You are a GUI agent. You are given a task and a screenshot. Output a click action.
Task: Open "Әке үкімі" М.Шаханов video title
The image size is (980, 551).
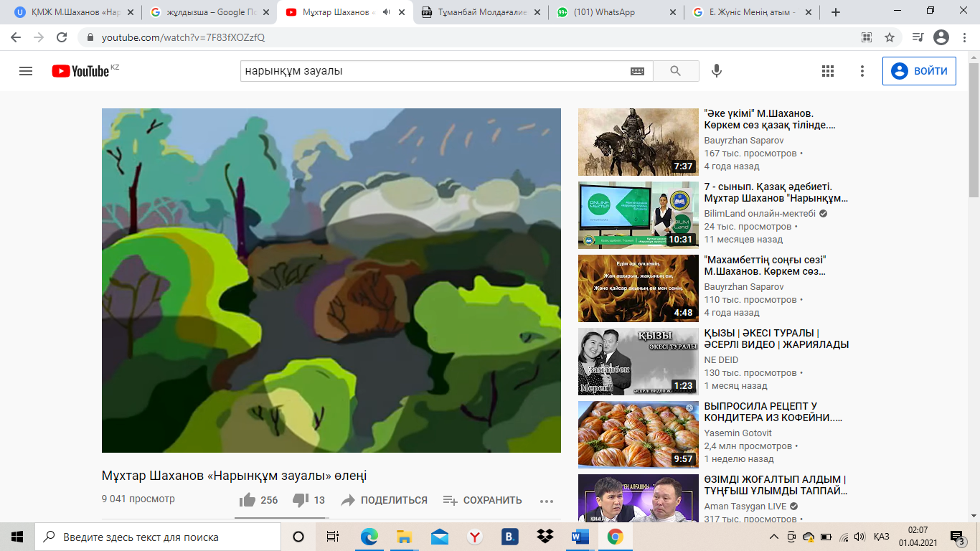coord(770,120)
